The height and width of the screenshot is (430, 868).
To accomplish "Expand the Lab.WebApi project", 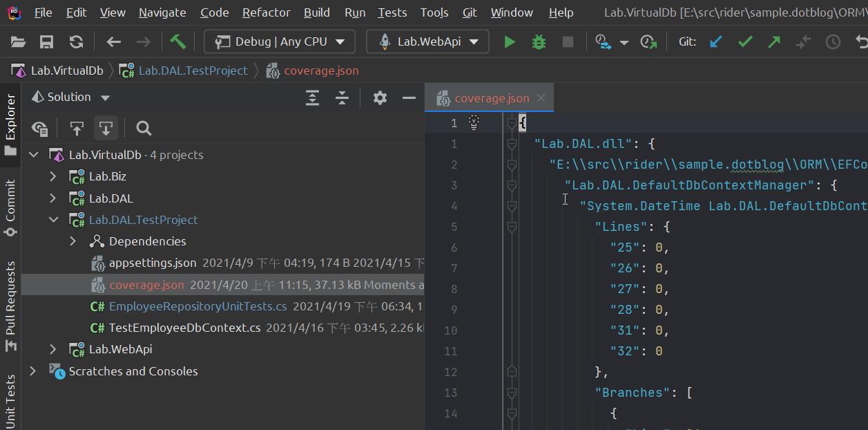I will pos(53,349).
